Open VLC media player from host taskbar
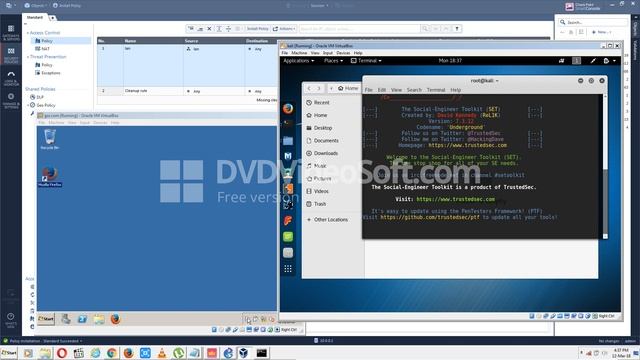 click(x=162, y=353)
